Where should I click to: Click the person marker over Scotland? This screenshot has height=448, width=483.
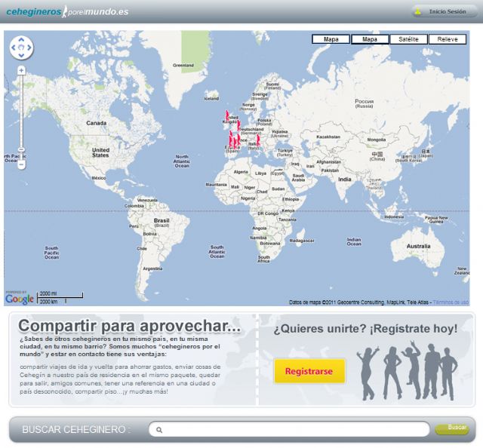[226, 115]
